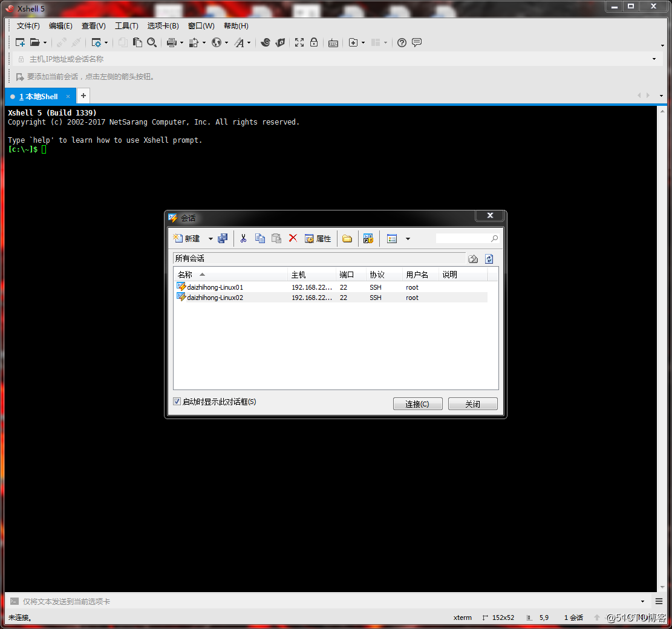The width and height of the screenshot is (672, 629).
Task: Open the compose bar hamburger menu icon
Action: (x=659, y=602)
